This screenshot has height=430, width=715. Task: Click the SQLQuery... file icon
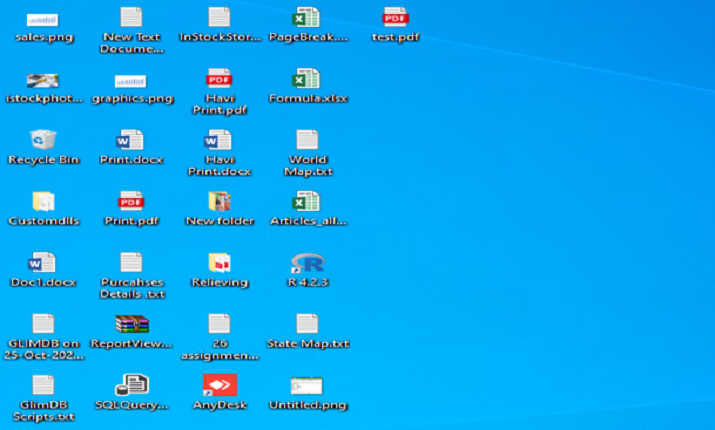tap(132, 385)
